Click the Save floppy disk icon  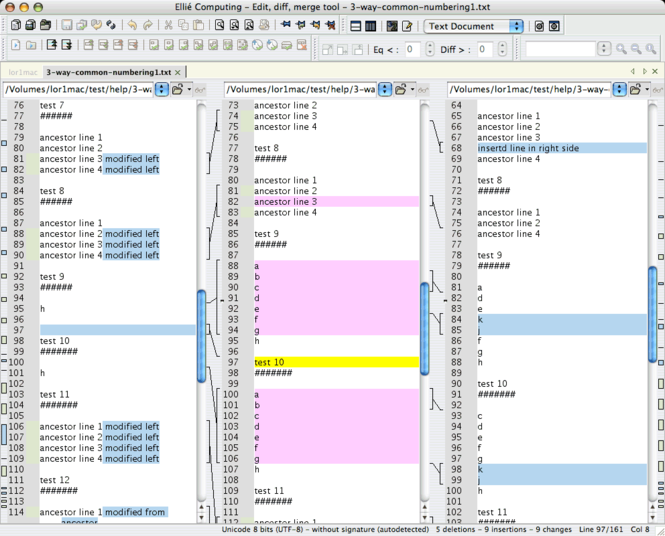point(67,26)
